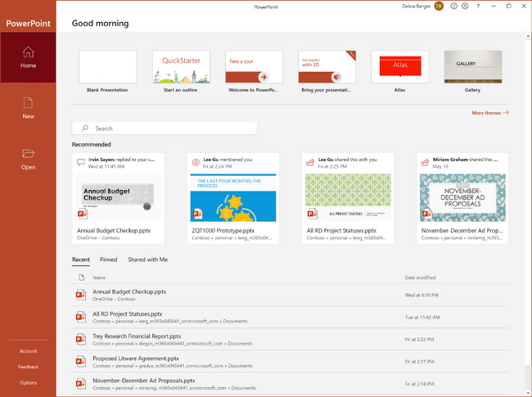Viewport: 532px width, 397px height.
Task: Open the New presentation section
Action: 28,108
